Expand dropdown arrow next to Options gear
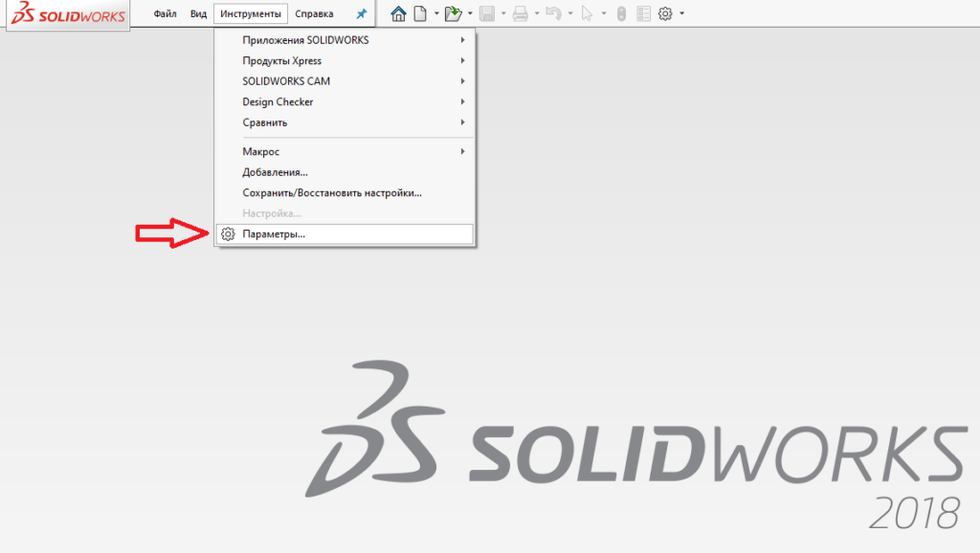The image size is (980, 553). 681,13
